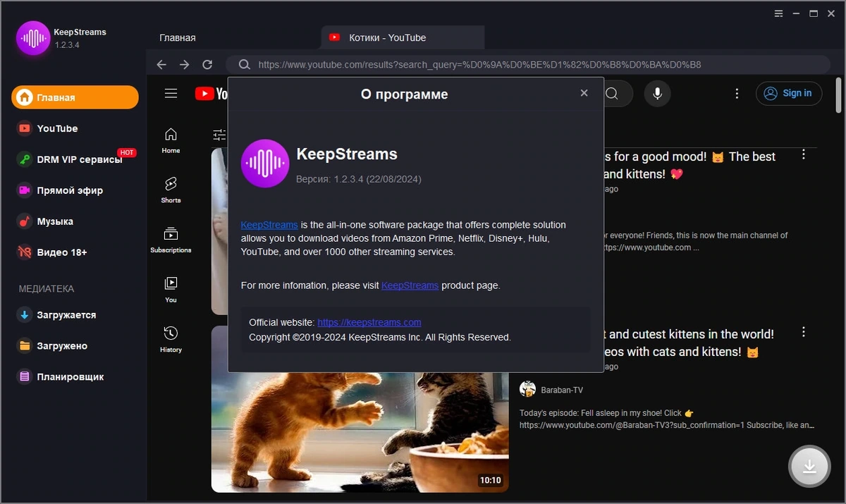This screenshot has width=846, height=504.
Task: Click the page vertical scrollbar
Action: (839, 96)
